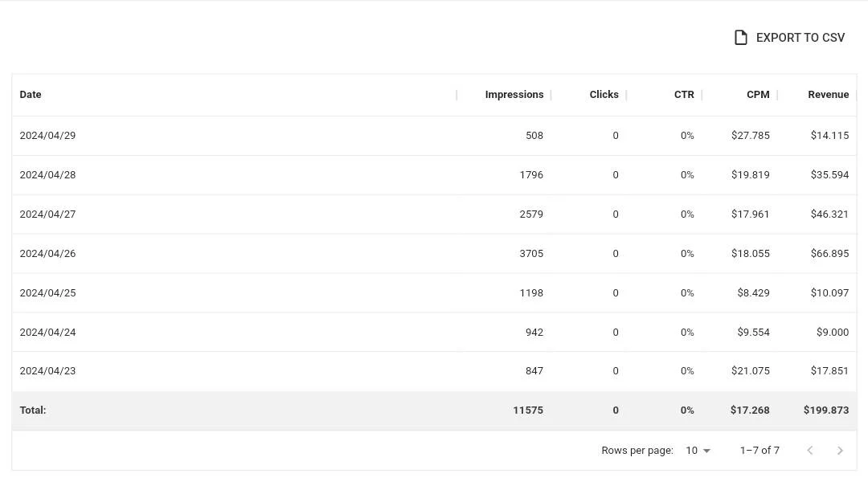
Task: Click the CPM value $27.785
Action: [750, 136]
